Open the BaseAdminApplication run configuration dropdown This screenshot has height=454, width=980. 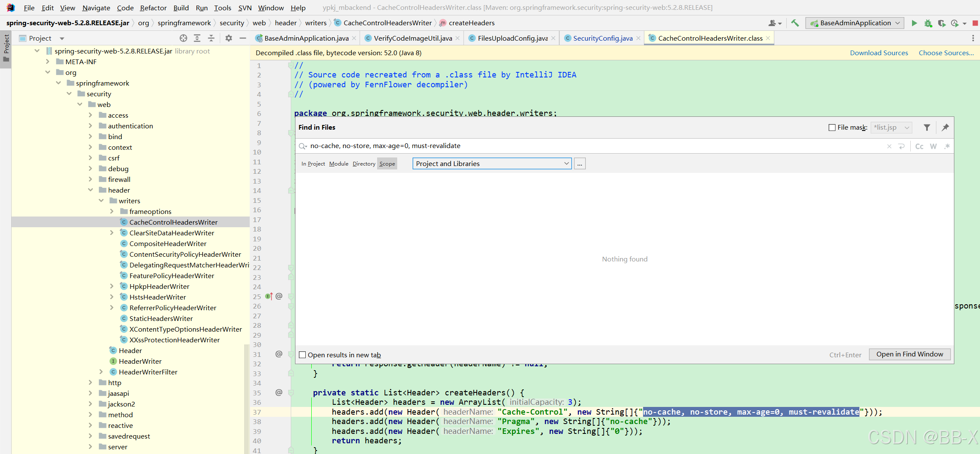click(x=855, y=23)
